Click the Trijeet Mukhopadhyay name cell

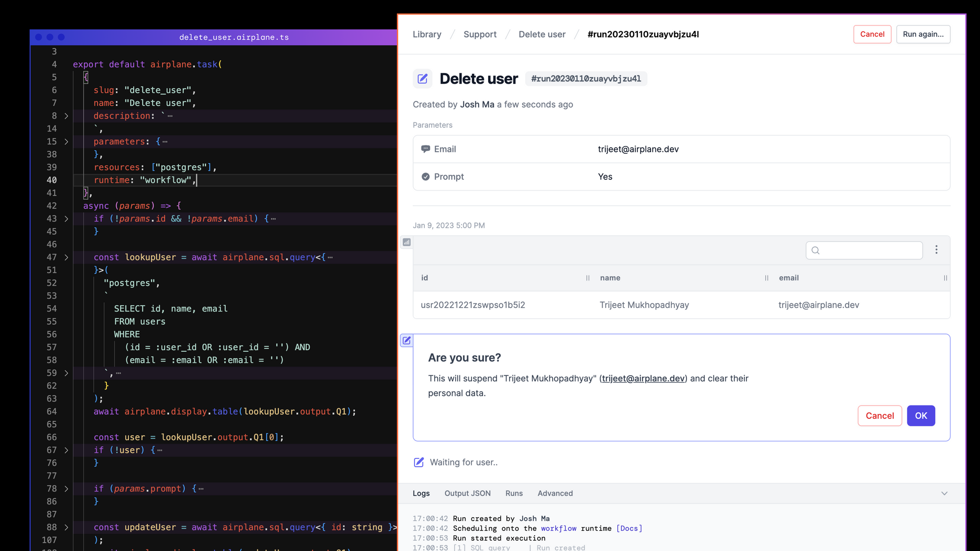point(644,305)
